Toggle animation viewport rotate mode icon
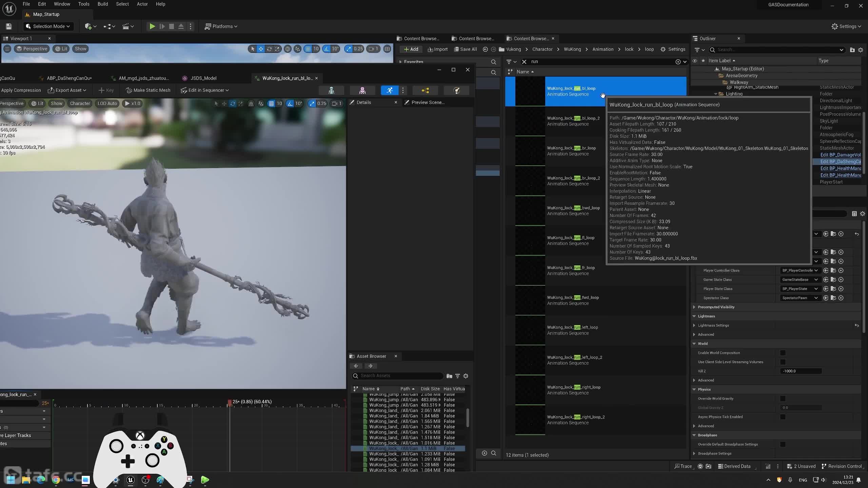 tap(233, 104)
